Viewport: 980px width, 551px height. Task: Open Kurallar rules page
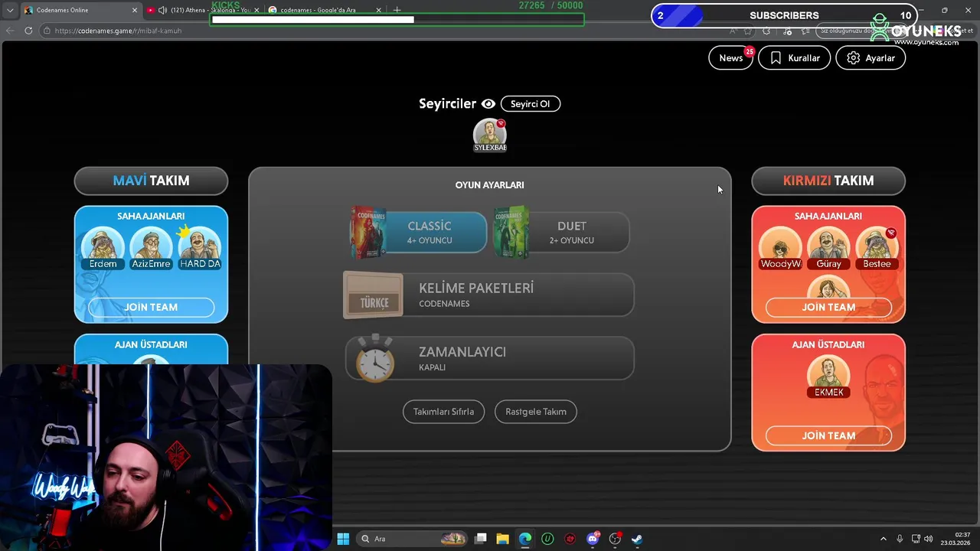(x=794, y=58)
